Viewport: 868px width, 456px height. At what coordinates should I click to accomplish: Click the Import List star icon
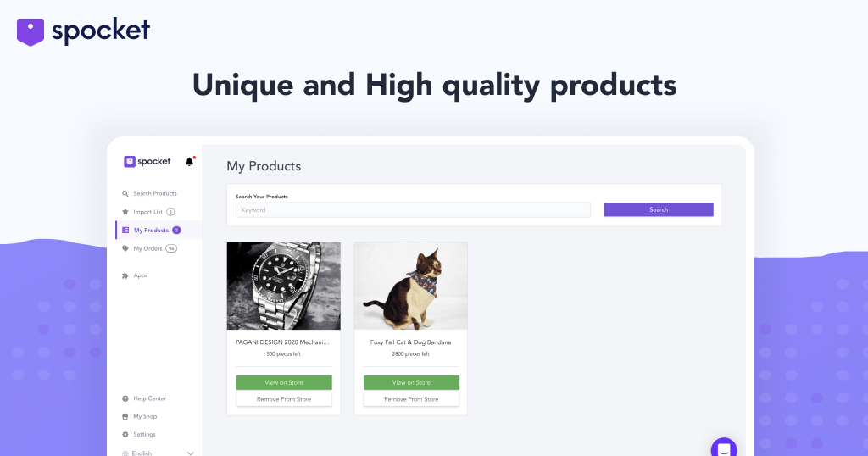click(125, 211)
